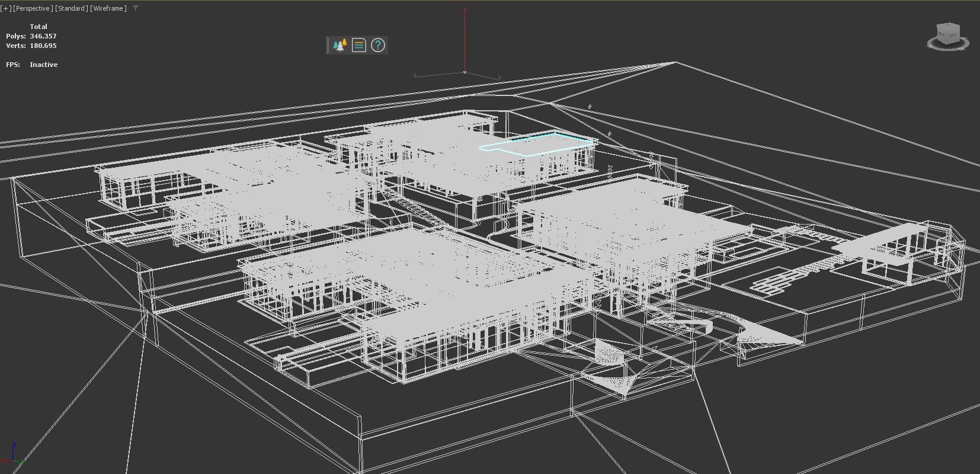The image size is (980, 474).
Task: Open the Wireframe display mode menu
Action: [108, 8]
